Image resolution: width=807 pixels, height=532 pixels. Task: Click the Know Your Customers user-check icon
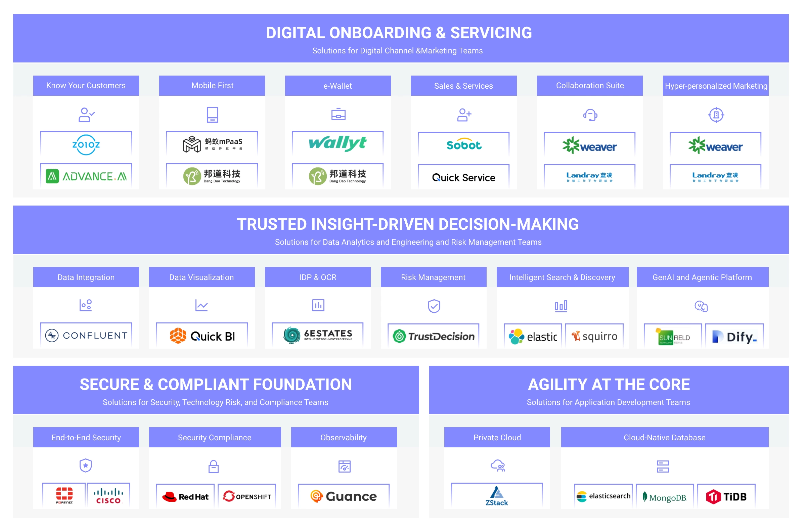pos(87,115)
